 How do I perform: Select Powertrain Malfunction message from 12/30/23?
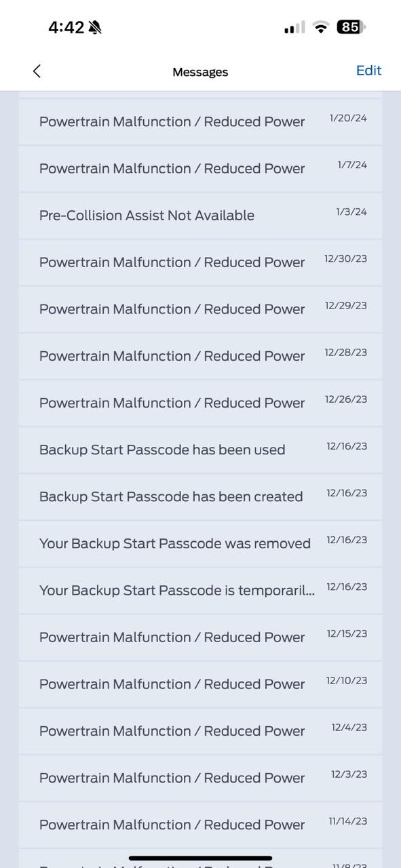[x=200, y=262]
